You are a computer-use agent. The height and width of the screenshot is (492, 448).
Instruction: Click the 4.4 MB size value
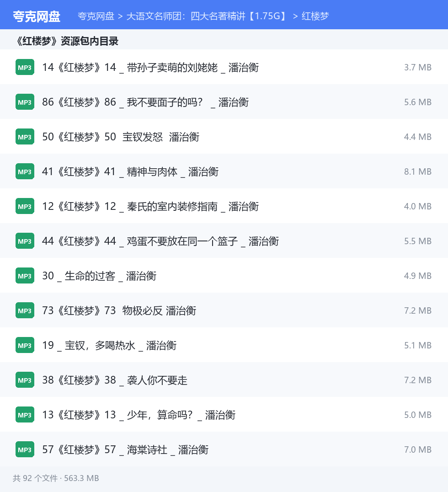(417, 137)
